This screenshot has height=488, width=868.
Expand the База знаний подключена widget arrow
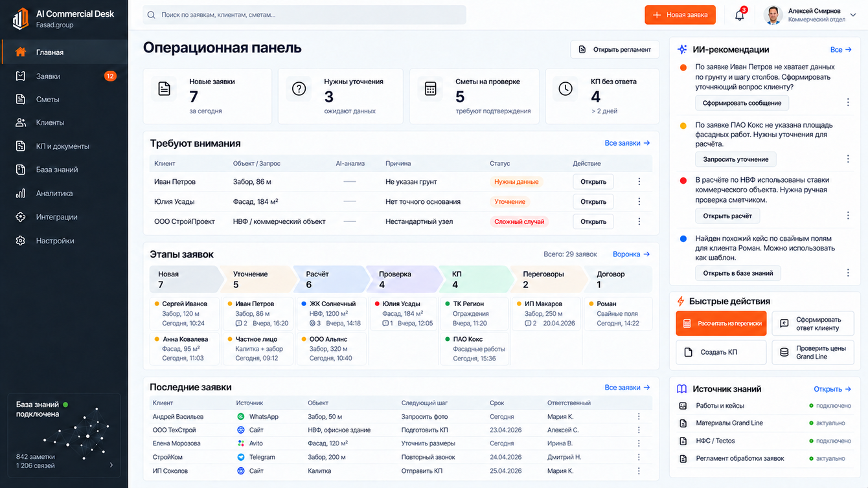[x=111, y=465]
